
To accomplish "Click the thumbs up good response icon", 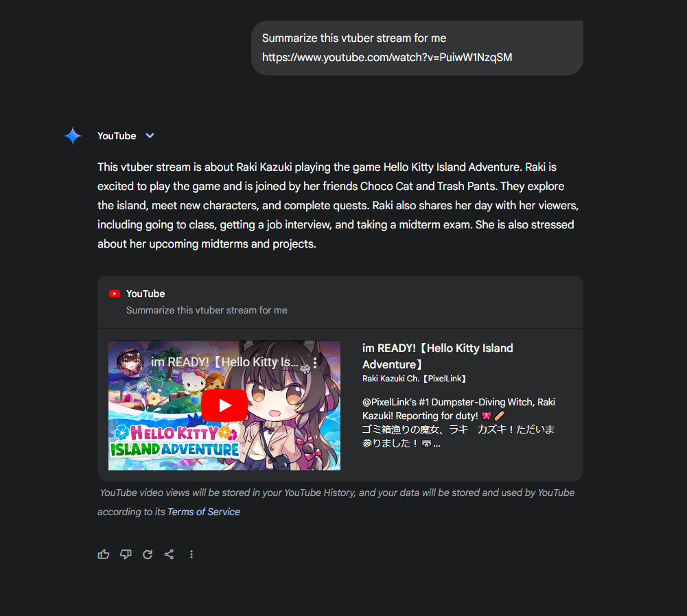I will click(104, 554).
